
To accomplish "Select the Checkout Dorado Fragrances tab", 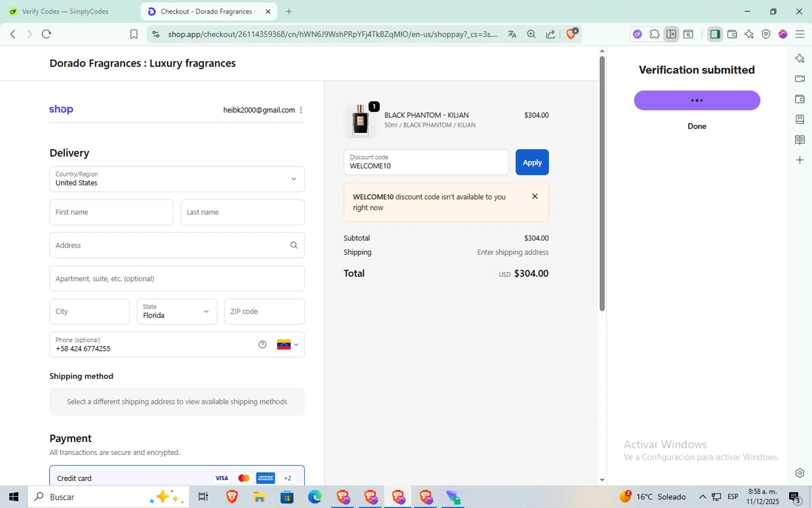I will [x=208, y=11].
